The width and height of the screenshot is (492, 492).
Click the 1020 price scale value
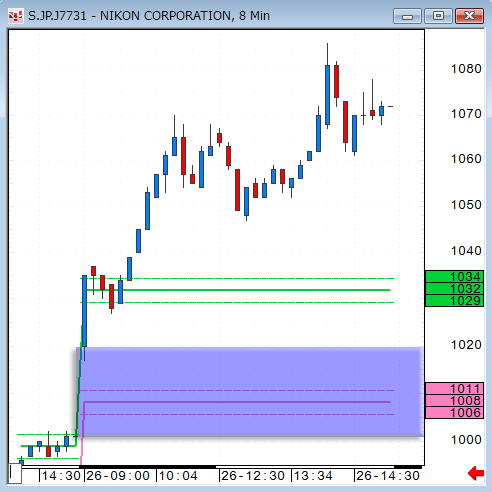click(x=466, y=345)
